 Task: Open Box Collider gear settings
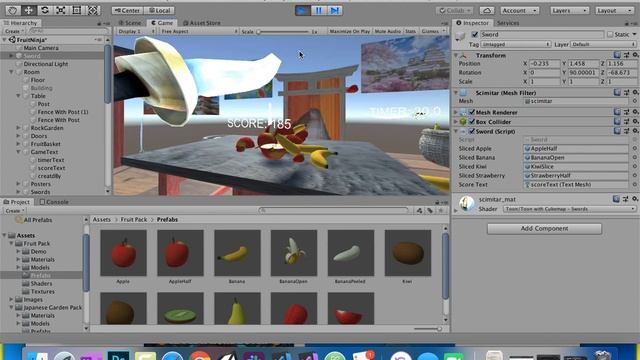[635, 121]
